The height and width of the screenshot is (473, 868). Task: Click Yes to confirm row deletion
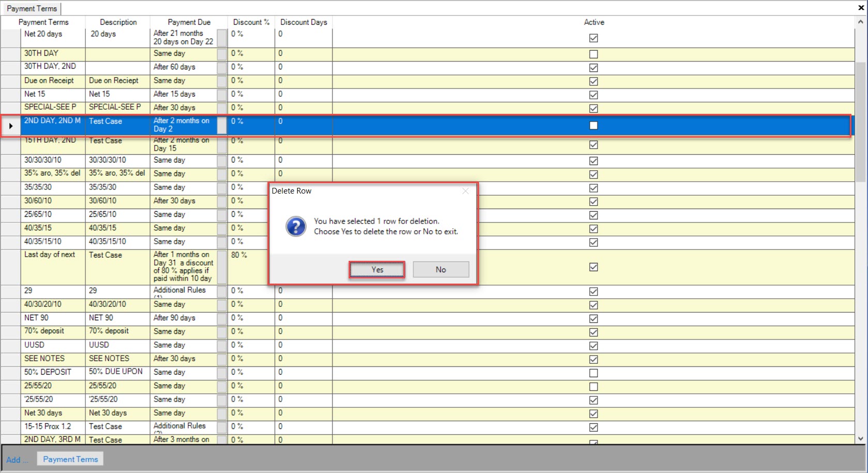(377, 270)
